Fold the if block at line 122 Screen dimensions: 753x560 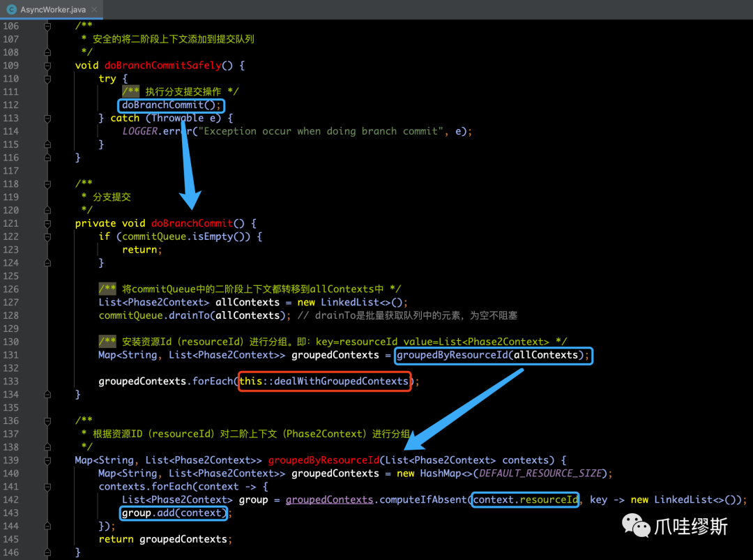pyautogui.click(x=47, y=237)
